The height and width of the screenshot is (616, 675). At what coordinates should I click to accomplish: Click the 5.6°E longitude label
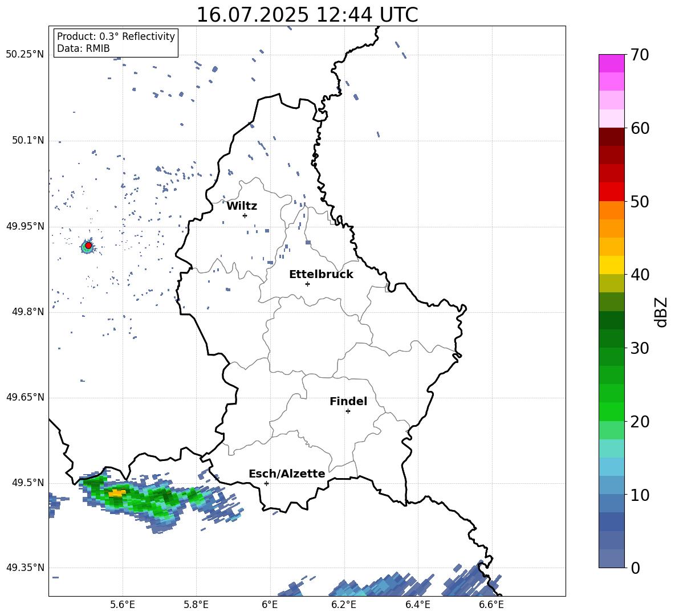[x=123, y=605]
